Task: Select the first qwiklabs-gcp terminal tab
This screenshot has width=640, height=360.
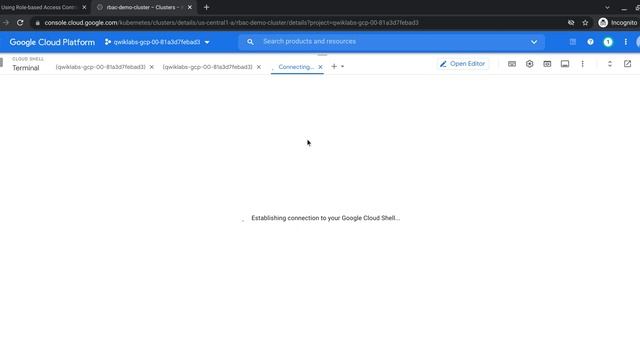Action: click(x=100, y=67)
